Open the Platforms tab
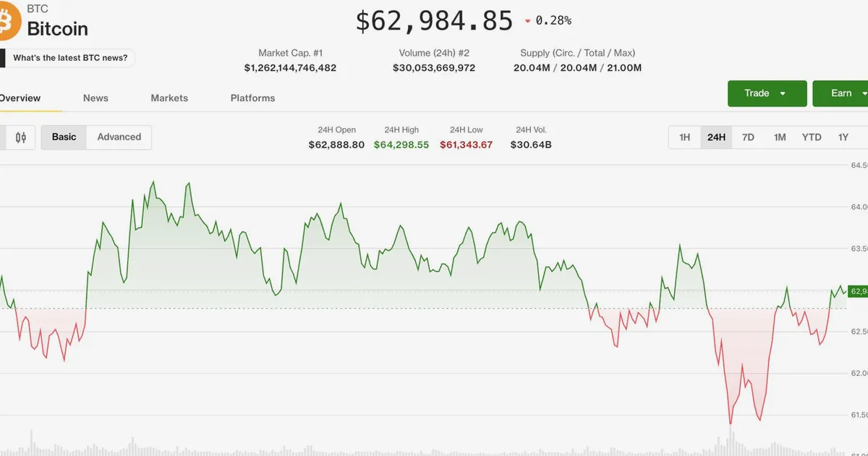868x456 pixels. (x=252, y=98)
